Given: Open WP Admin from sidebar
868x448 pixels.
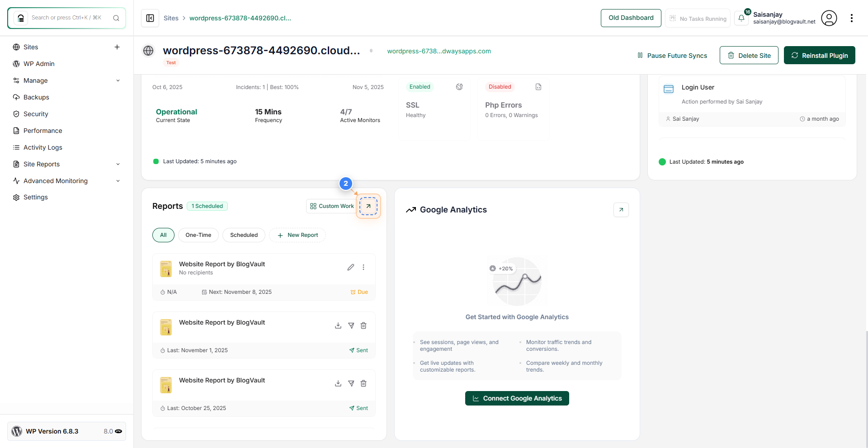Looking at the screenshot, I should tap(39, 64).
